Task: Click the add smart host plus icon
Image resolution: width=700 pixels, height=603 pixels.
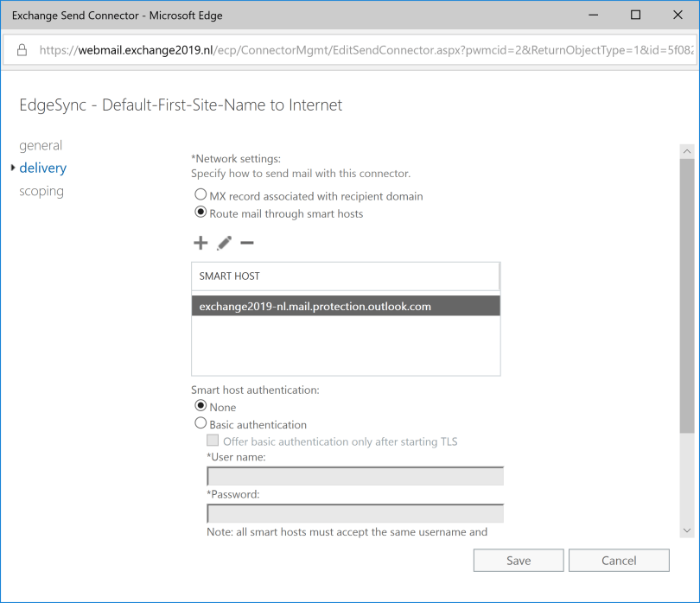Action: pyautogui.click(x=200, y=244)
